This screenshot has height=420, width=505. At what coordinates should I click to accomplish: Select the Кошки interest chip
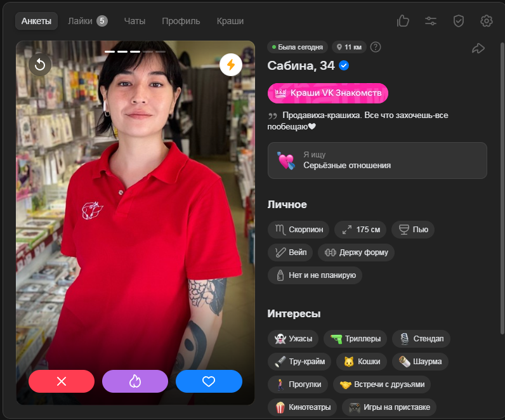[362, 362]
